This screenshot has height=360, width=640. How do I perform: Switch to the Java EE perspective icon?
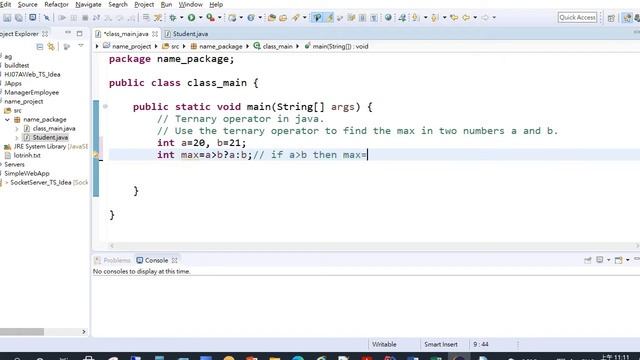[627, 18]
